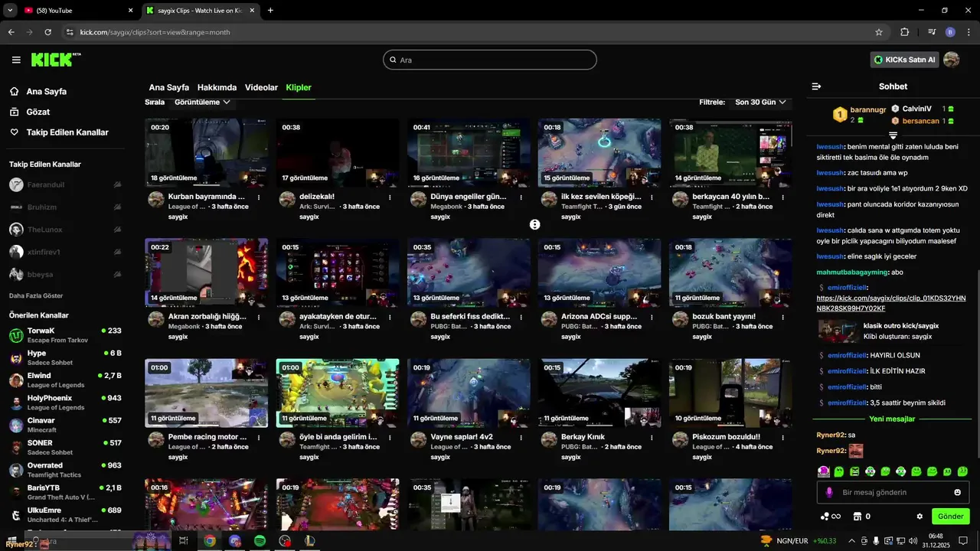Open Gözat in the sidebar
Image resolution: width=980 pixels, height=551 pixels.
pyautogui.click(x=38, y=112)
